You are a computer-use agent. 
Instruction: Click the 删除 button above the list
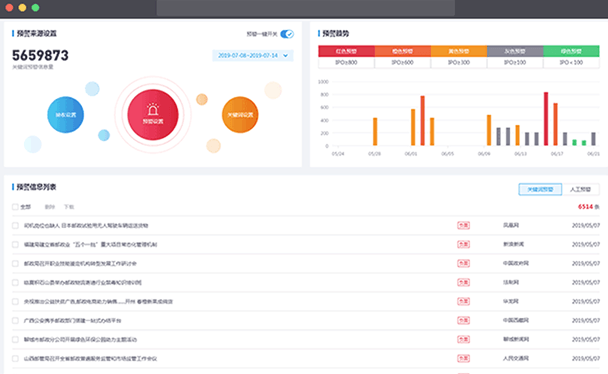50,207
